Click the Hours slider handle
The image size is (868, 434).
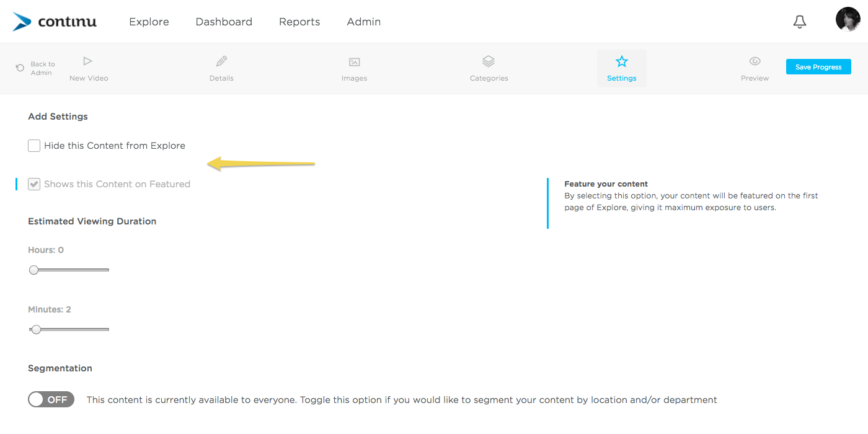33,270
